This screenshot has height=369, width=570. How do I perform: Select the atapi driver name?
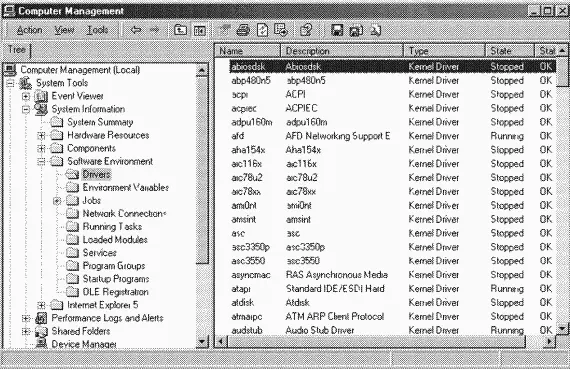click(x=241, y=289)
